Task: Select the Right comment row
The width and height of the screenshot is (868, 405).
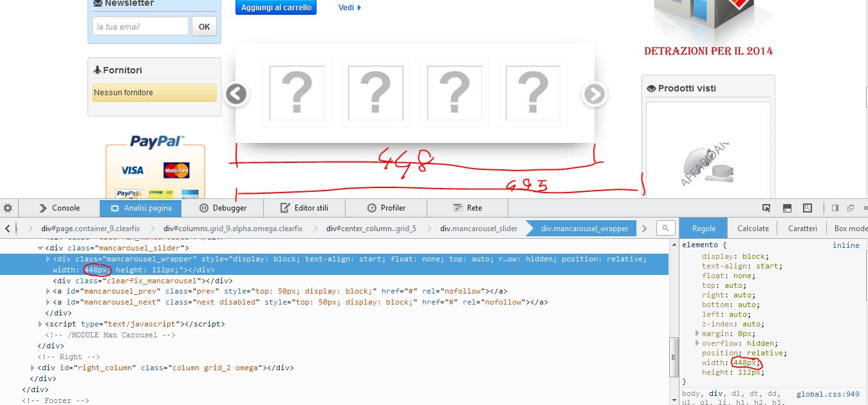Action: 68,357
